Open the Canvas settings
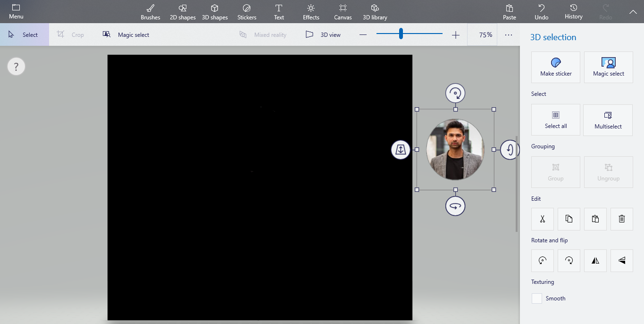The height and width of the screenshot is (324, 644). click(343, 12)
